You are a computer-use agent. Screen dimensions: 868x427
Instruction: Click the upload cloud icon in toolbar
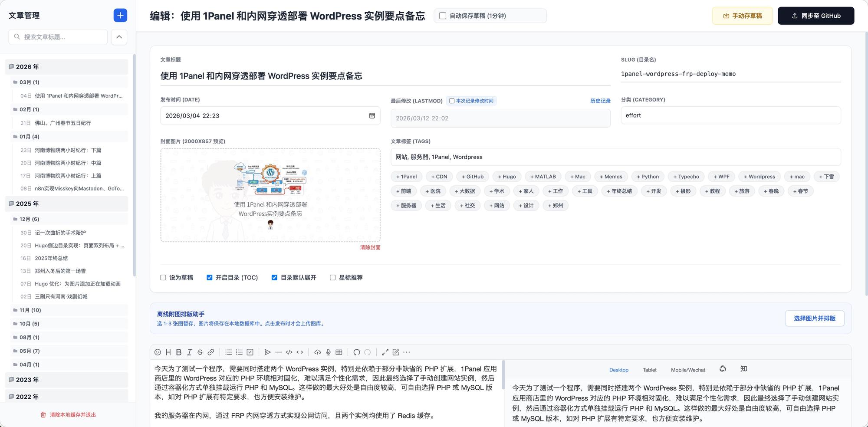click(318, 352)
